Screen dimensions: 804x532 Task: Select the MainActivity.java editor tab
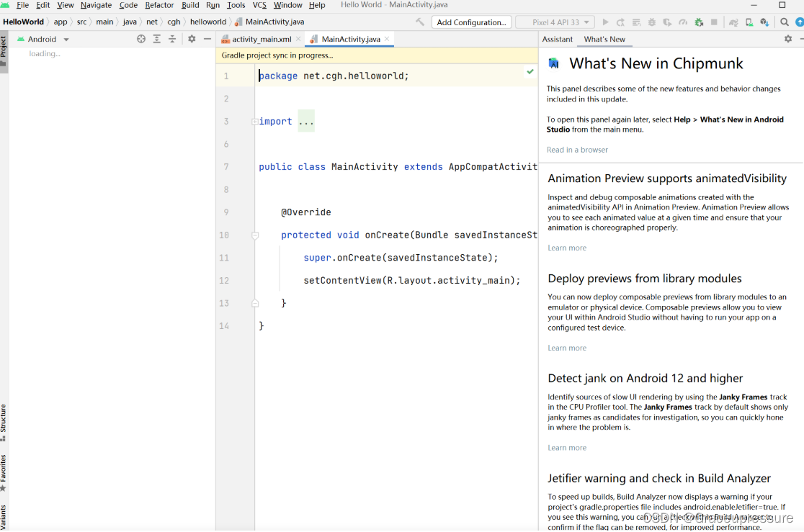click(x=351, y=39)
